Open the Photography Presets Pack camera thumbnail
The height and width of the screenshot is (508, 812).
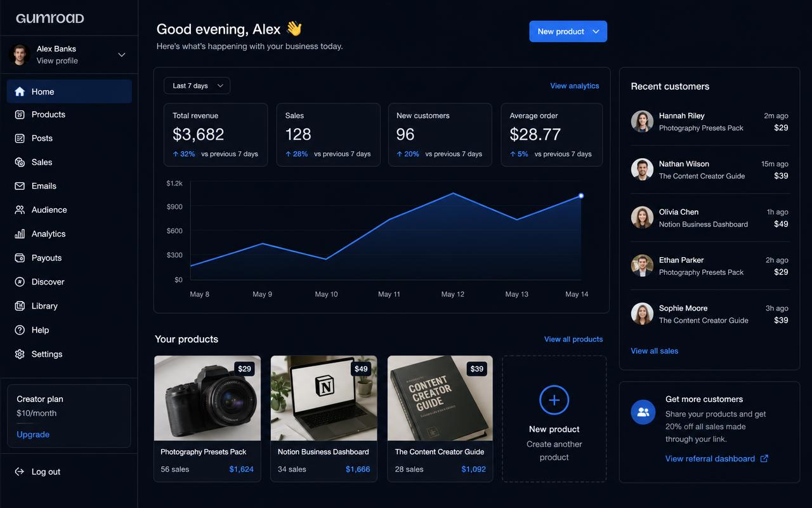pyautogui.click(x=207, y=398)
